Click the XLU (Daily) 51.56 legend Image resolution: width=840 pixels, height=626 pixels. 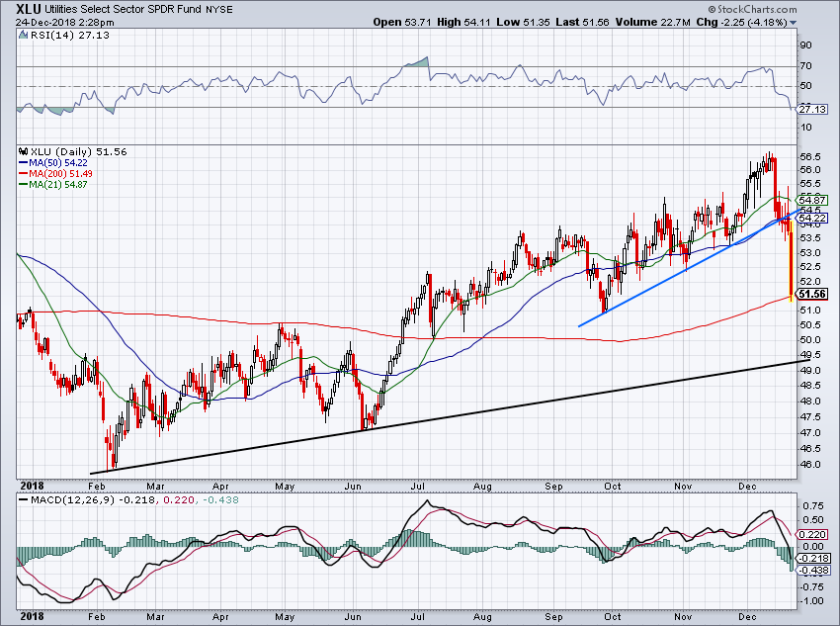coord(79,151)
